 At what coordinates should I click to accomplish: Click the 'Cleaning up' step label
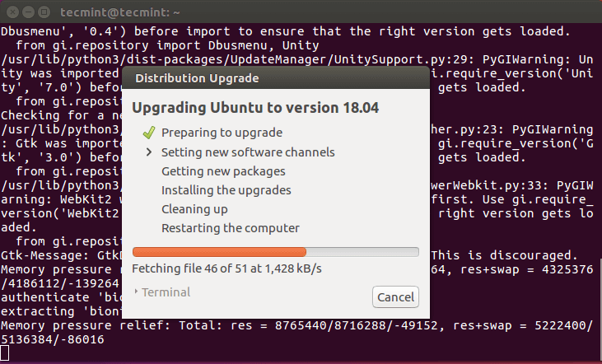pos(194,209)
